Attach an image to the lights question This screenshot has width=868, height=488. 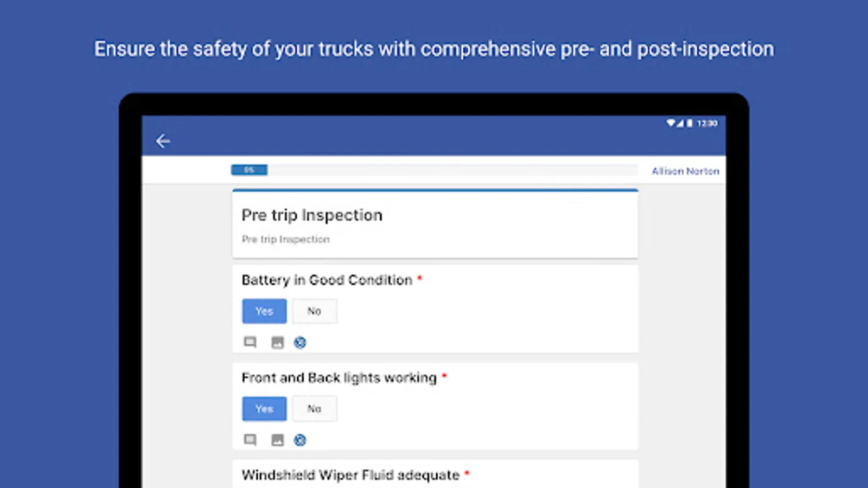[x=277, y=440]
